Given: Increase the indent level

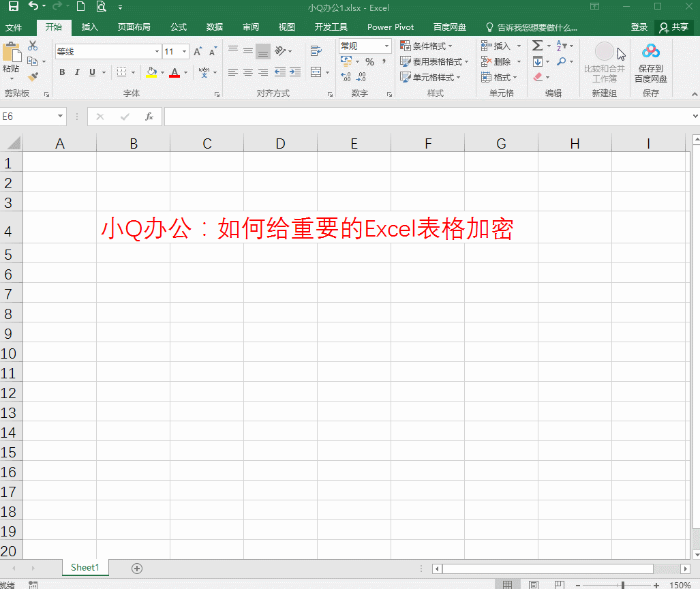Looking at the screenshot, I should point(295,72).
